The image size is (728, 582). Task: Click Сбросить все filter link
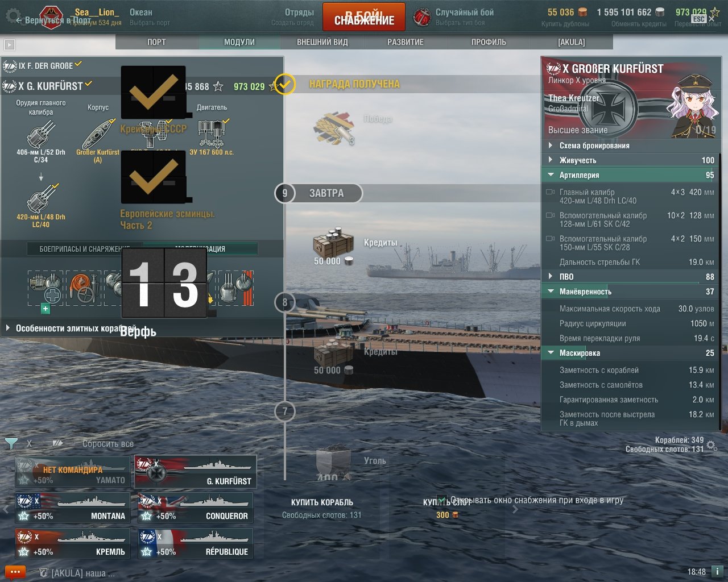click(x=108, y=444)
